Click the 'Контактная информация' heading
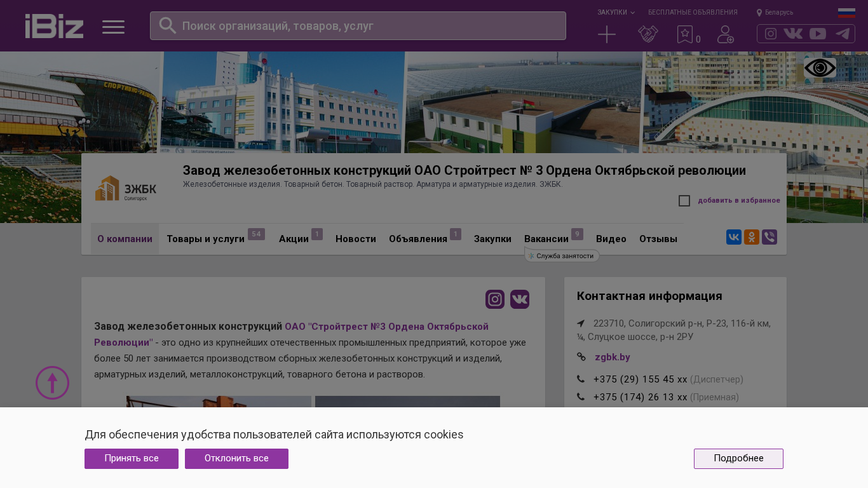 (x=649, y=296)
